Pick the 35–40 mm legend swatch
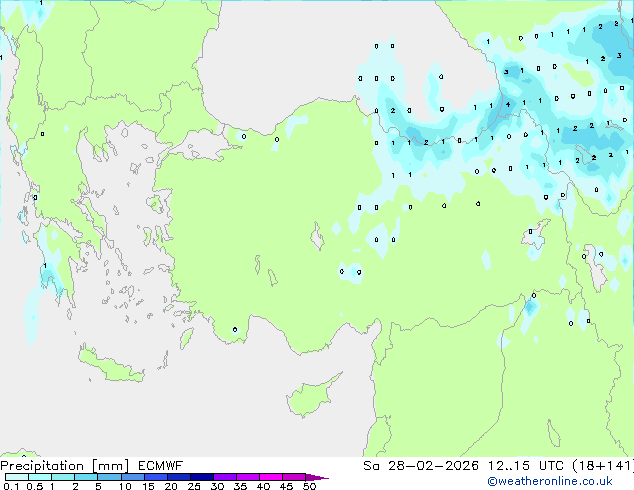Viewport: 634px width, 490px height. (247, 477)
